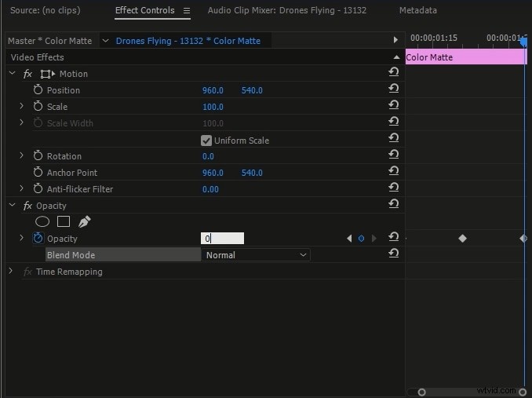532x398 pixels.
Task: Click Anti-flicker Filter value 0.00
Action: coord(210,189)
